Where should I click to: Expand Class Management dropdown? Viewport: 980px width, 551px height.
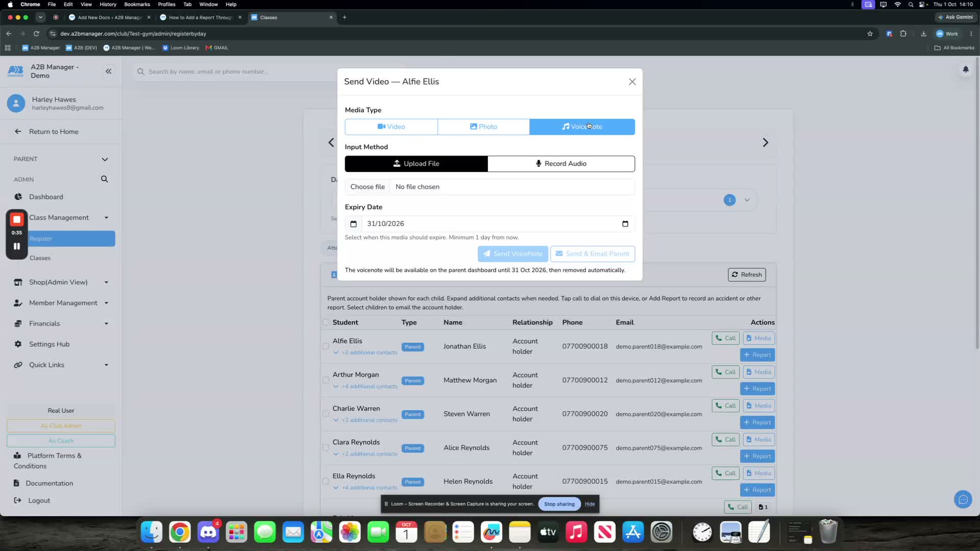click(106, 218)
